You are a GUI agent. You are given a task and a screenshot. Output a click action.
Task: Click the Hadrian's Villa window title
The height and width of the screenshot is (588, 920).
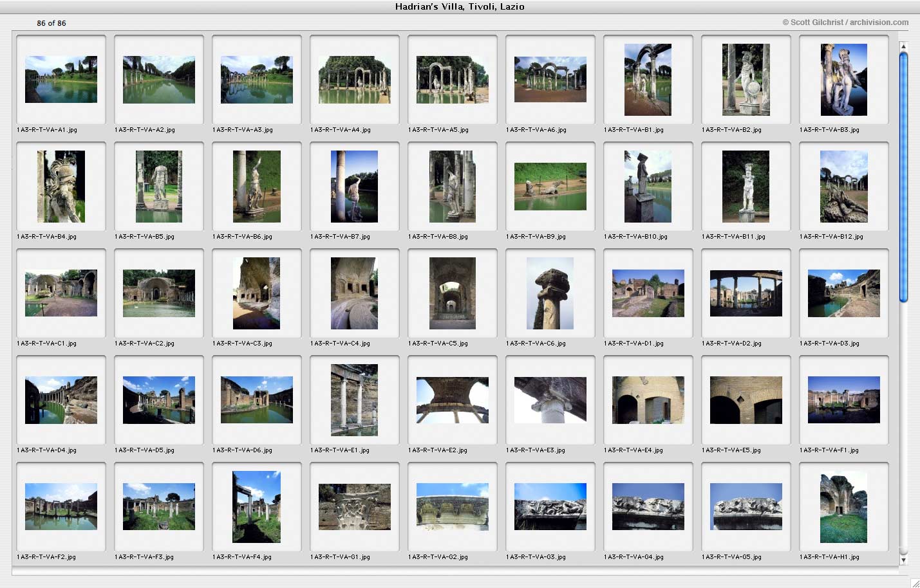click(460, 6)
